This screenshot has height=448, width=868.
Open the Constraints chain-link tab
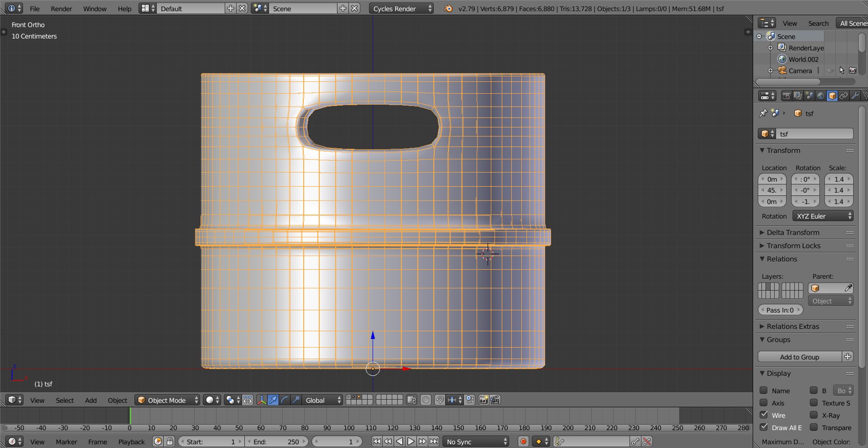(844, 96)
